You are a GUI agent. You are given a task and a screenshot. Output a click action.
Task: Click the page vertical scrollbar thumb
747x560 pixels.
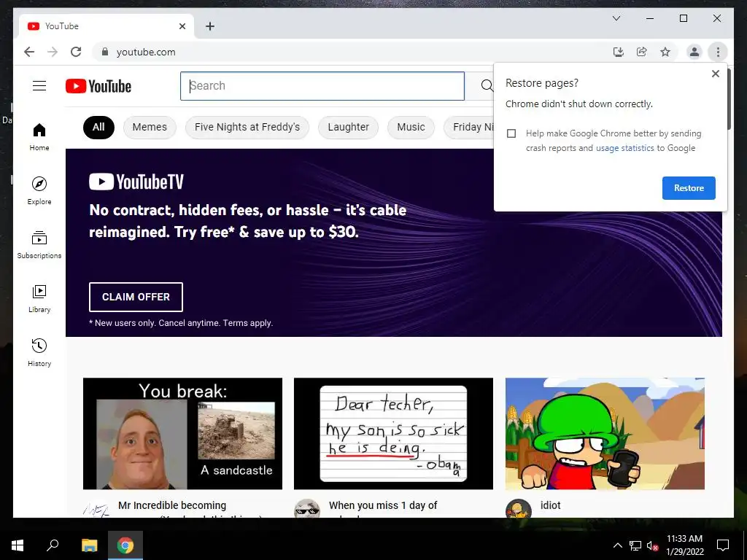pyautogui.click(x=729, y=98)
